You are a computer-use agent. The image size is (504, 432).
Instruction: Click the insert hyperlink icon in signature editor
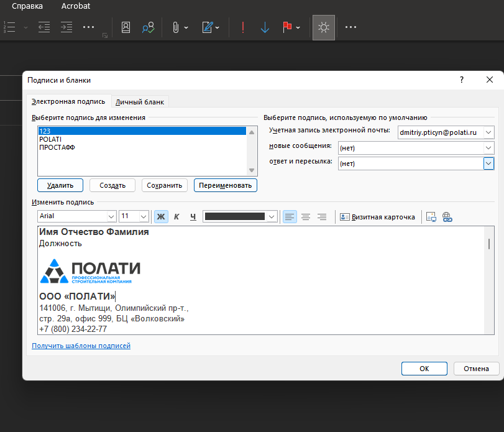(447, 217)
